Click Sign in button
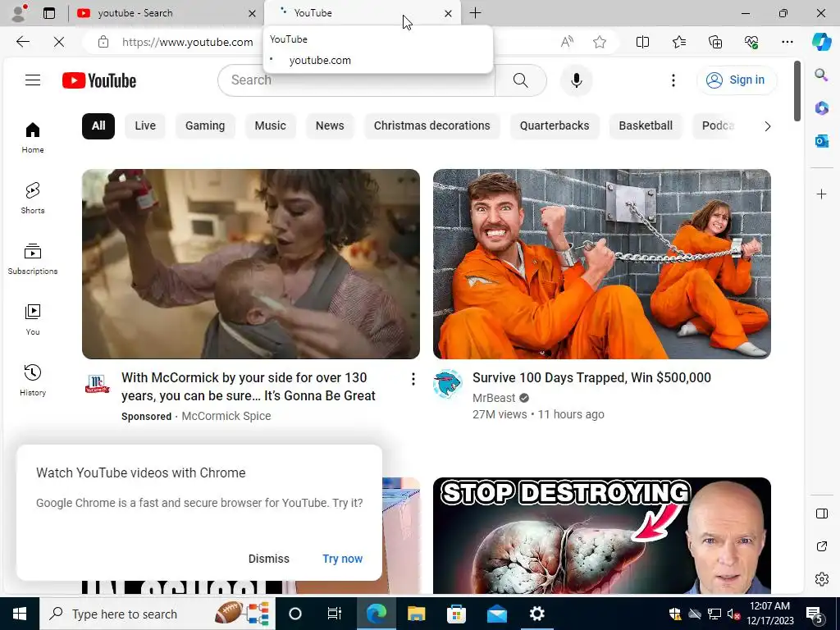 (737, 80)
